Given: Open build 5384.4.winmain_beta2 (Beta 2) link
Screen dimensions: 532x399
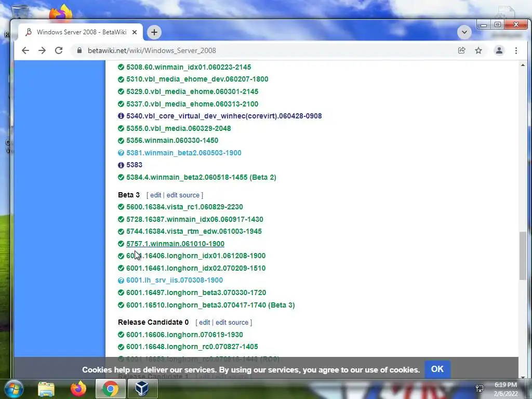Looking at the screenshot, I should click(x=201, y=178).
